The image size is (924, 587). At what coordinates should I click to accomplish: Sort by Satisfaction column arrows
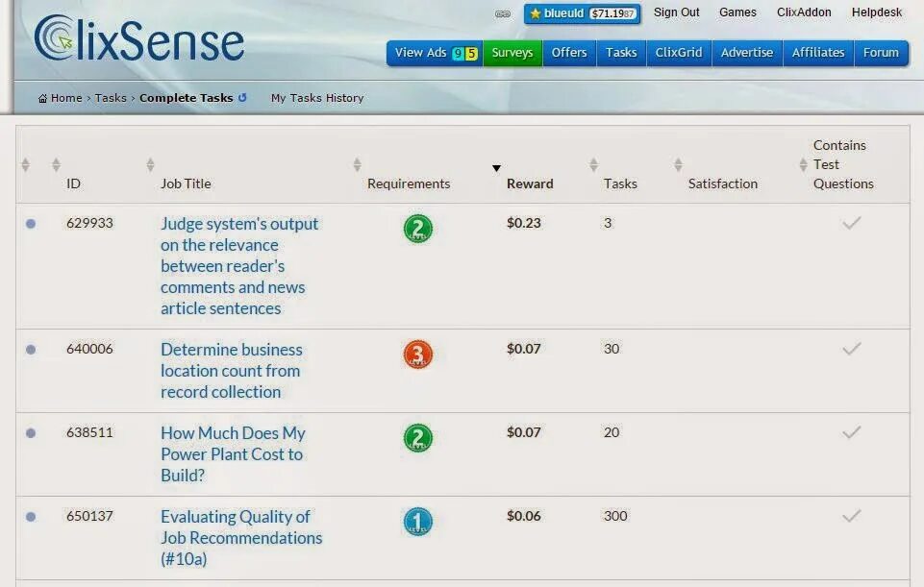[678, 165]
